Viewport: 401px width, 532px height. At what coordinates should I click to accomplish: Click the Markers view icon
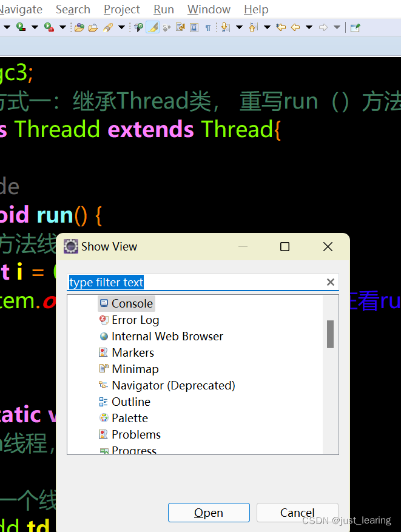[104, 352]
